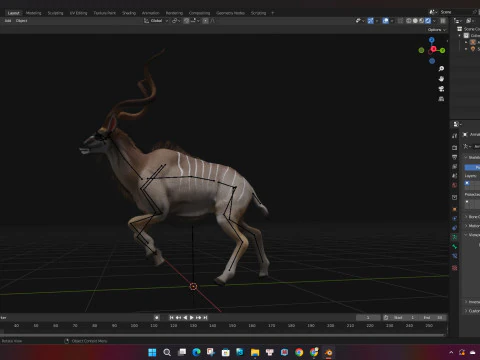Play the animation in reverse
The image size is (480, 360).
click(x=185, y=318)
